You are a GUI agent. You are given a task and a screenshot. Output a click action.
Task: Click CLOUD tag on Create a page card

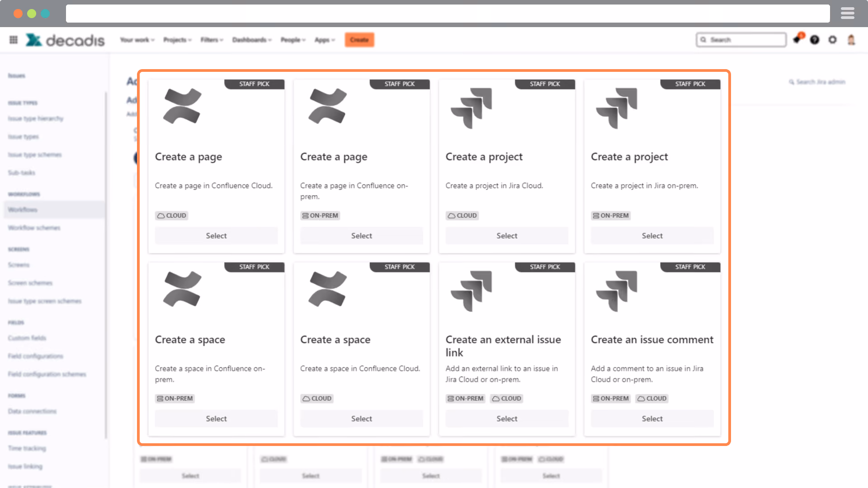tap(171, 216)
